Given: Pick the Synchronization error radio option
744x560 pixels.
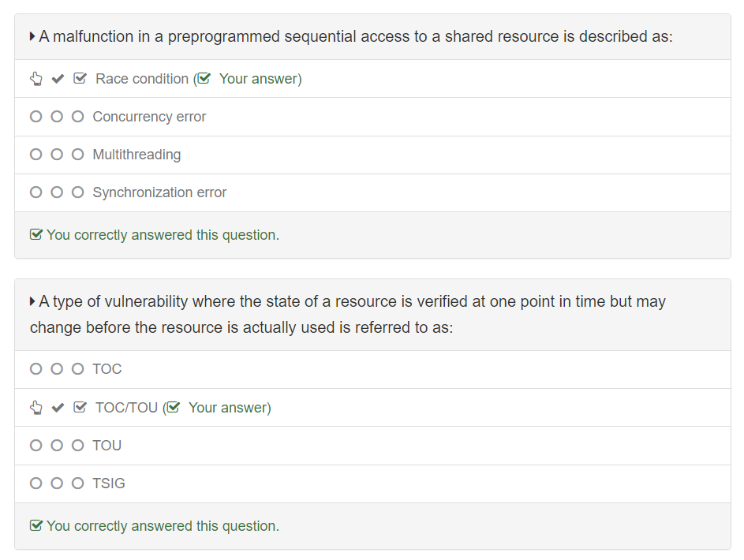Looking at the screenshot, I should coord(36,192).
